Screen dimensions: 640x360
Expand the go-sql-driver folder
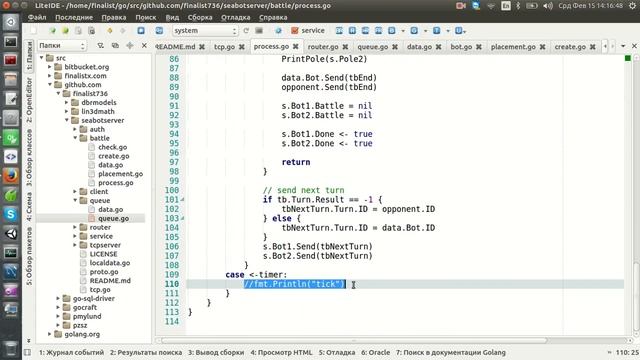click(58, 298)
